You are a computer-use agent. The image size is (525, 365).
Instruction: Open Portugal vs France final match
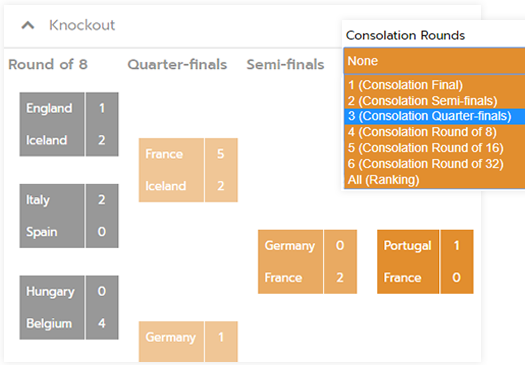pos(425,262)
